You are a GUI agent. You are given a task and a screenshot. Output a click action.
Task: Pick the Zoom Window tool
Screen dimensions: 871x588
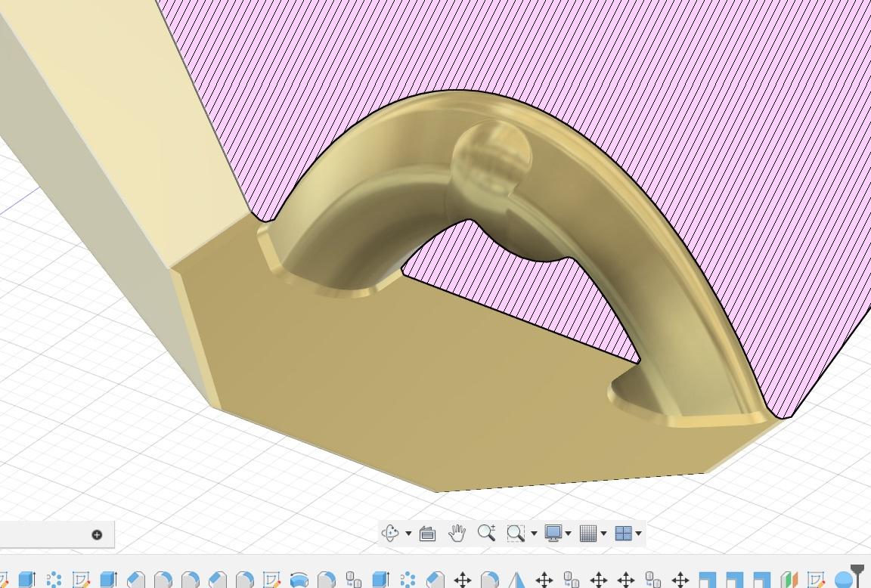tap(516, 533)
